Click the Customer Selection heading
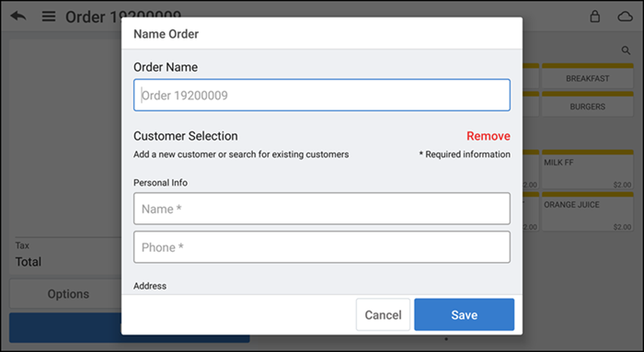Screen dimensions: 644x352 tap(186, 136)
